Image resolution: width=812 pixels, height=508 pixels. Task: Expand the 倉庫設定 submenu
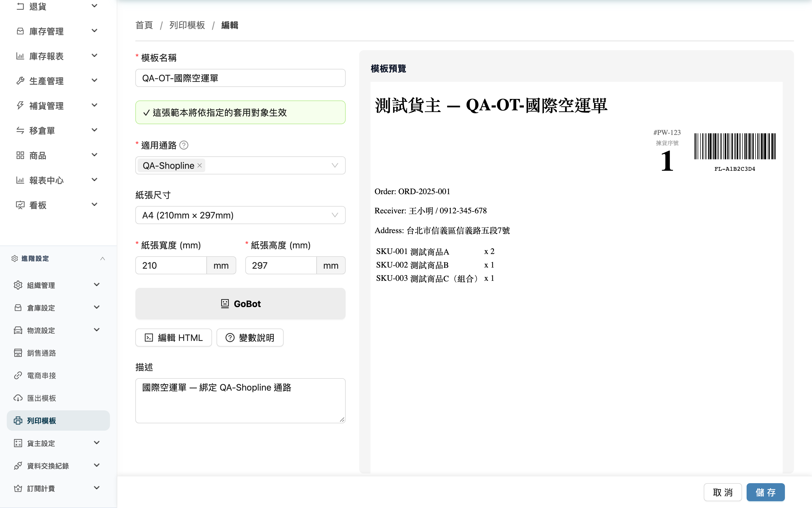coord(97,307)
